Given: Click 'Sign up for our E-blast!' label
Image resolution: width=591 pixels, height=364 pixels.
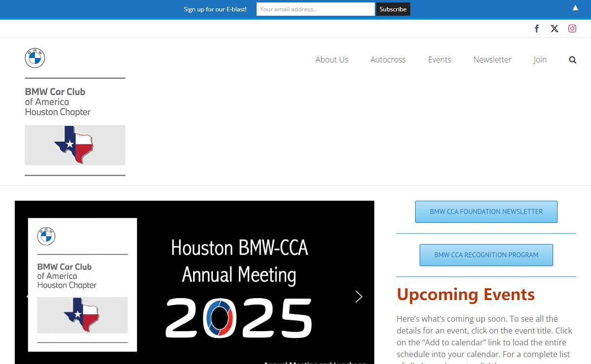Looking at the screenshot, I should (x=215, y=9).
